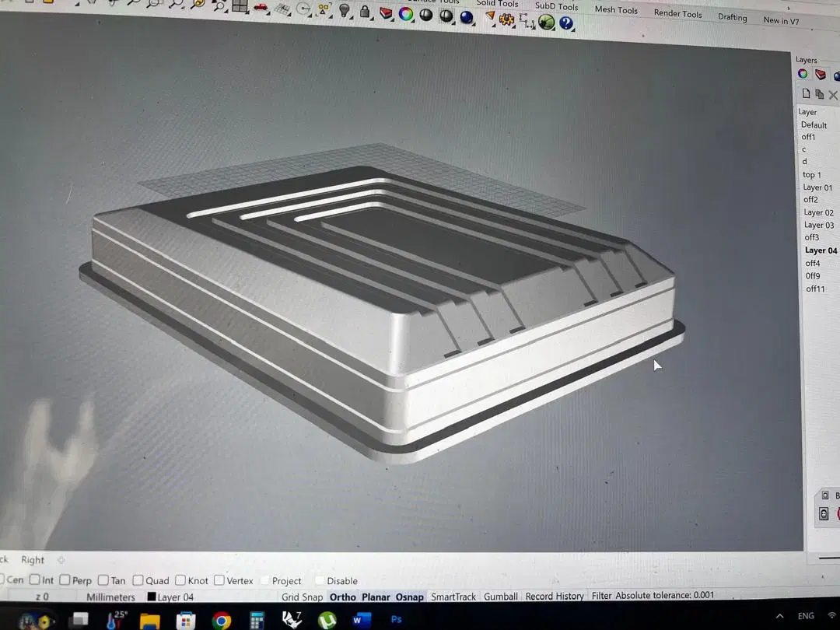Viewport: 840px width, 630px height.
Task: Toggle SmartTrack in status bar
Action: 453,597
